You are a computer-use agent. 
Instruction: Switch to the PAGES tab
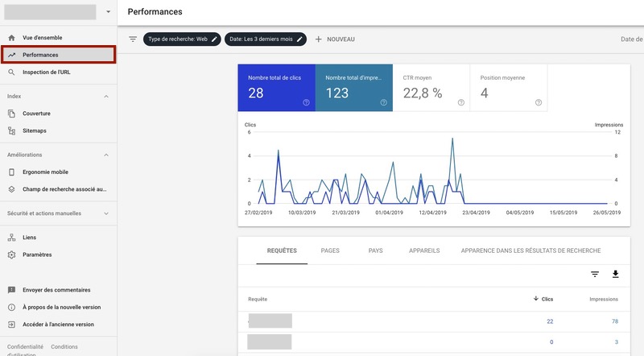pyautogui.click(x=330, y=250)
